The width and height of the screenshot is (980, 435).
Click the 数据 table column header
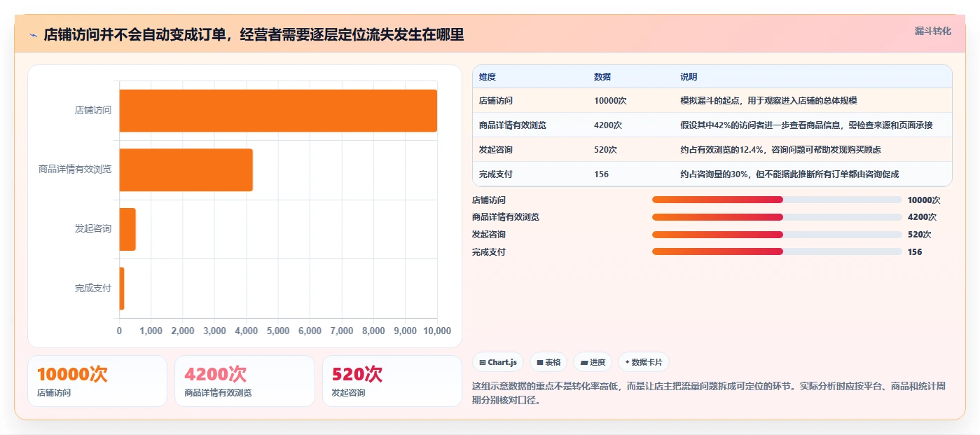coord(602,77)
